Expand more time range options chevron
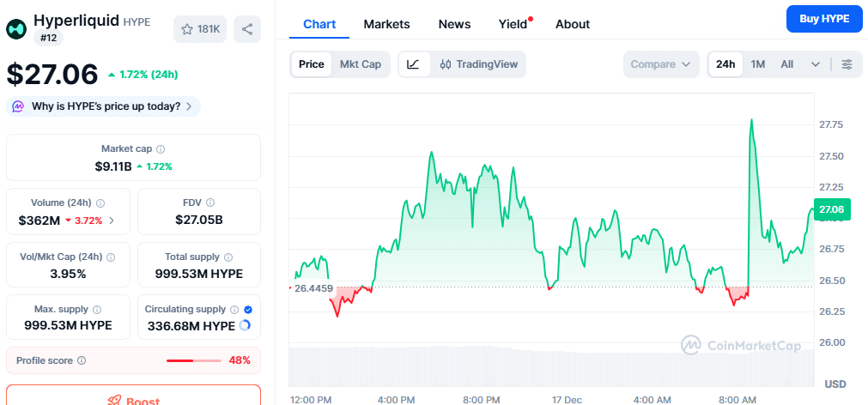 click(x=816, y=64)
